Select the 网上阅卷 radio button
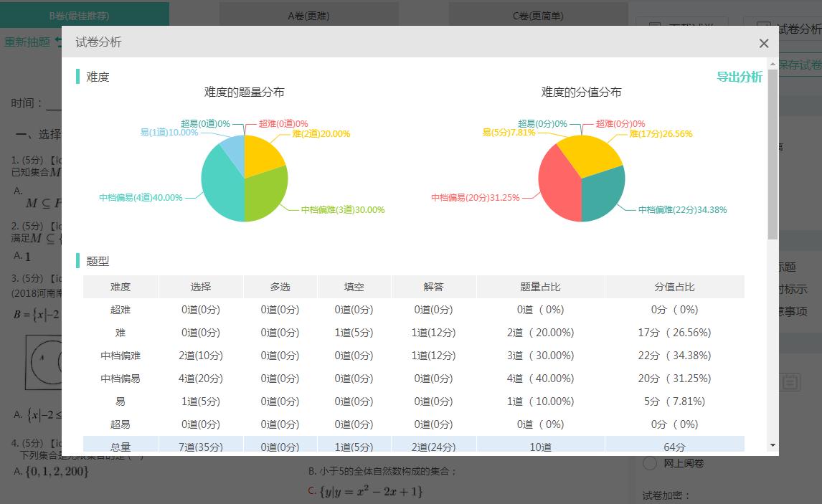The image size is (822, 504). (x=649, y=464)
